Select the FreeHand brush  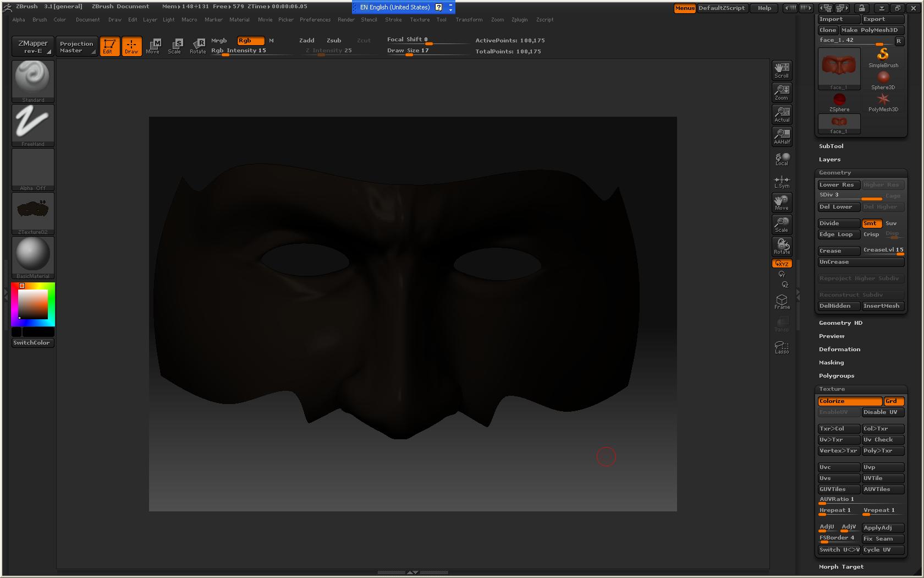pos(32,124)
